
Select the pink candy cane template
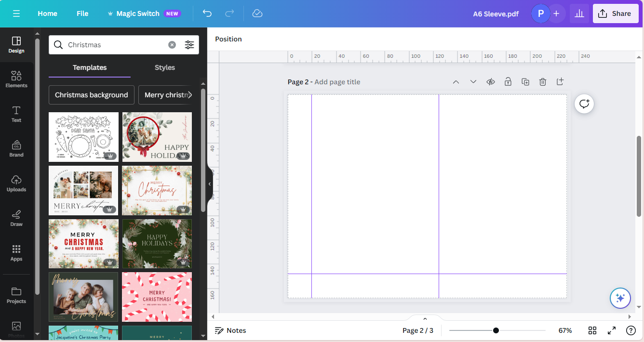pos(157,297)
